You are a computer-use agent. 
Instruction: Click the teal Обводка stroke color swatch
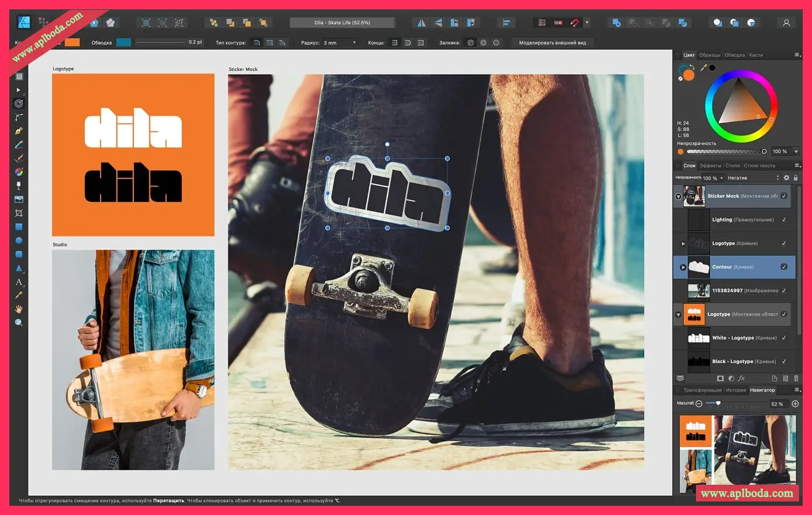pyautogui.click(x=124, y=43)
